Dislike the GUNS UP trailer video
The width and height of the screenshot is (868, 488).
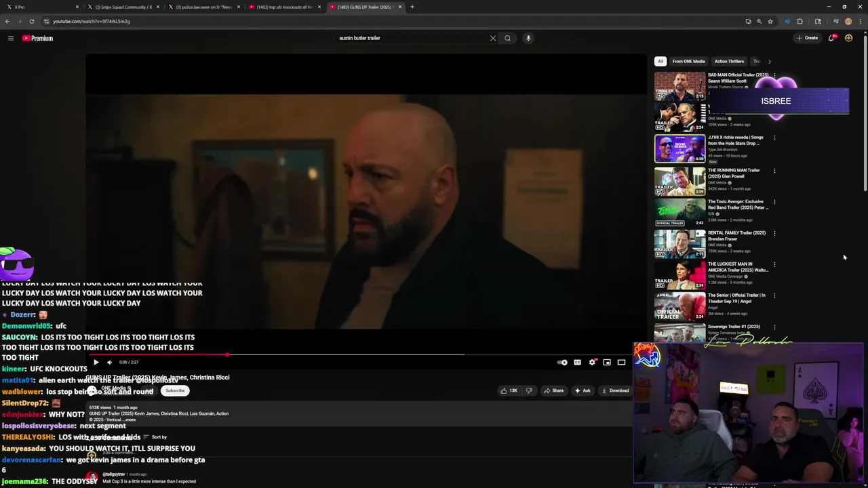[x=529, y=390]
